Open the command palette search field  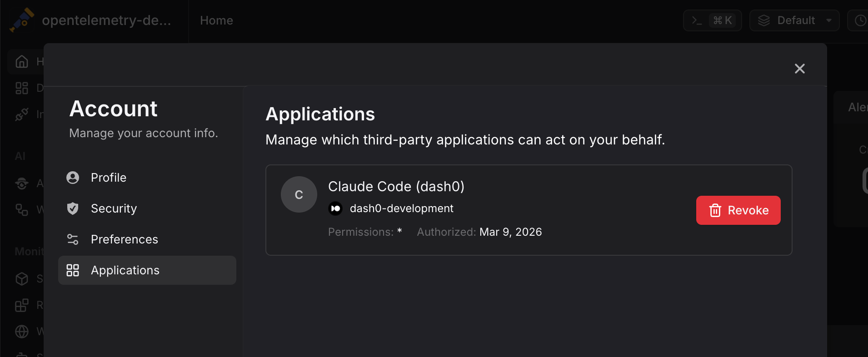coord(712,20)
